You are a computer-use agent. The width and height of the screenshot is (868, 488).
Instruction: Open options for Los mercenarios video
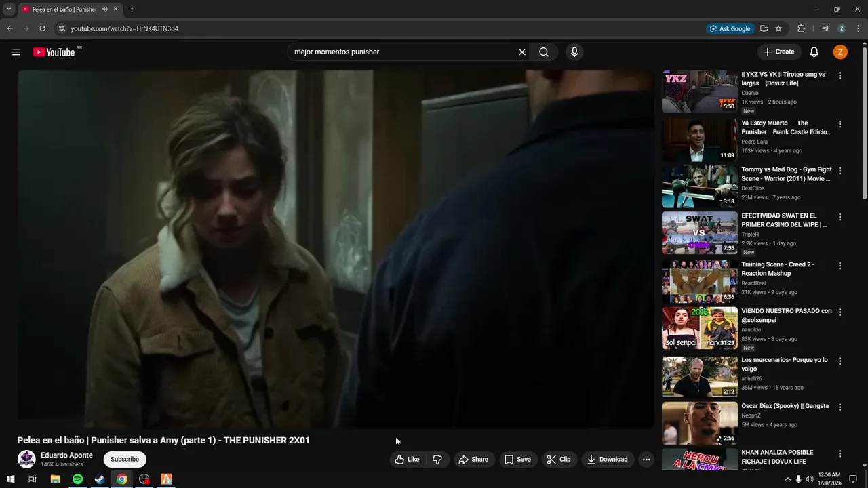click(x=840, y=361)
